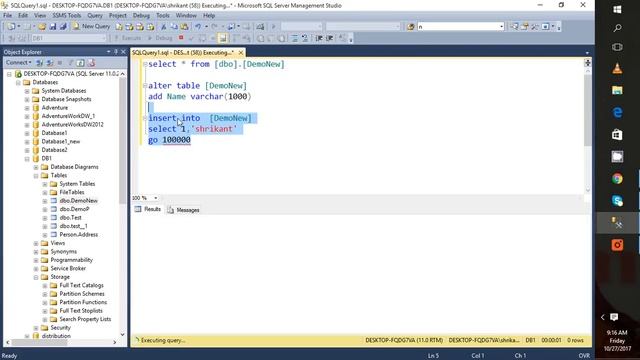Click the Cut scissors icon

point(163,27)
